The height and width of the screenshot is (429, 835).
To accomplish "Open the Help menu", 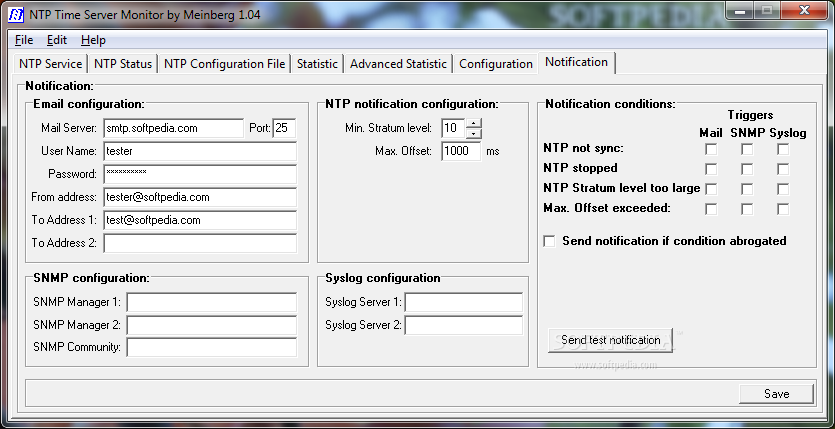I will coord(93,40).
